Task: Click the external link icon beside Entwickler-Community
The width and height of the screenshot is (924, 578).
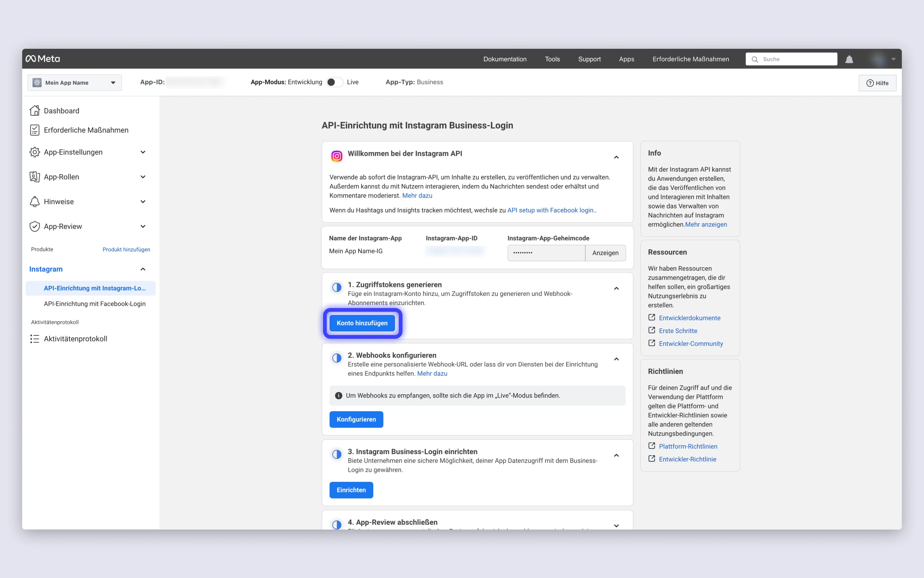Action: 652,343
